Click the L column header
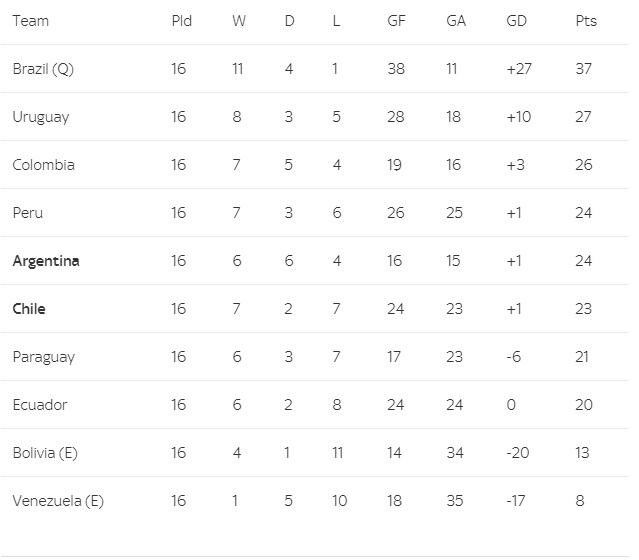 click(x=336, y=21)
